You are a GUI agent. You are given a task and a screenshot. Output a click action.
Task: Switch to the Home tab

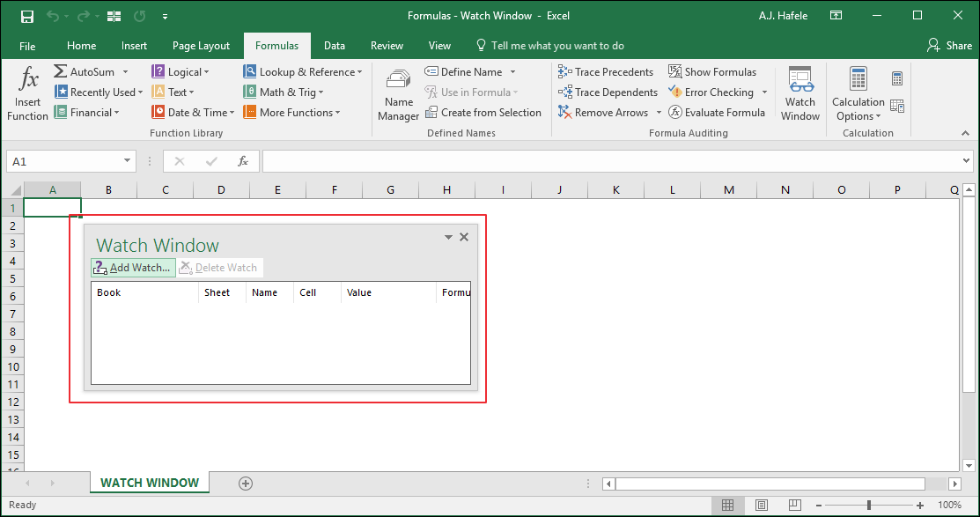(81, 46)
